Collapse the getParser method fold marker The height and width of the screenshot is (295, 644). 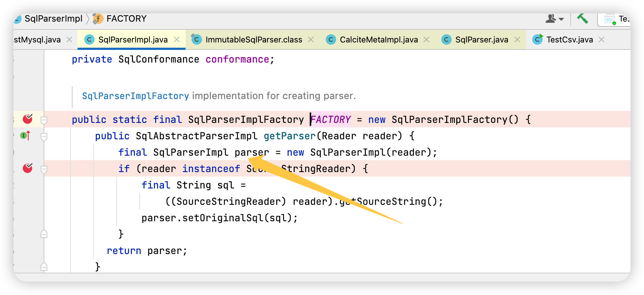pos(44,136)
